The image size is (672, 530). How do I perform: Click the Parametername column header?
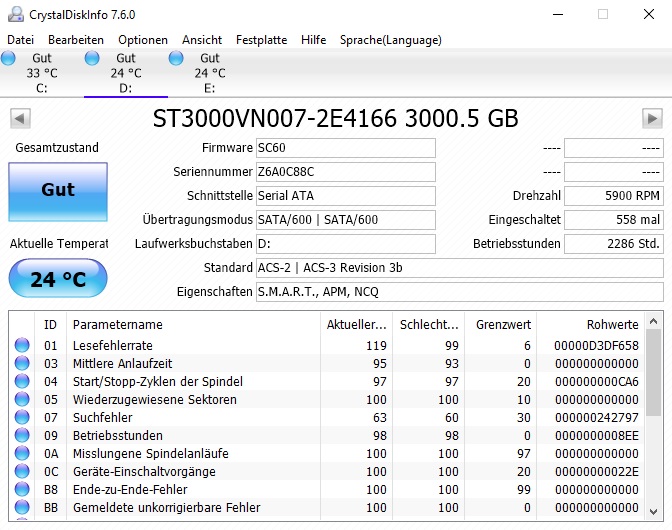[x=193, y=325]
